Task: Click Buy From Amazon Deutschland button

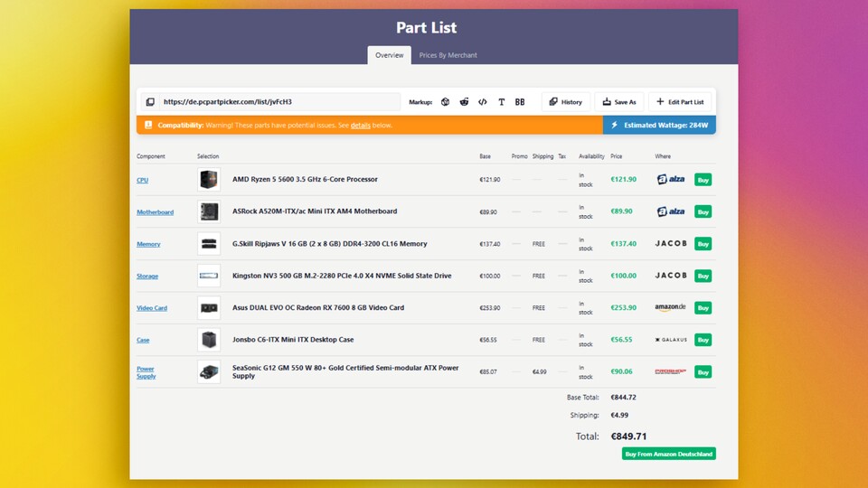Action: coord(669,455)
